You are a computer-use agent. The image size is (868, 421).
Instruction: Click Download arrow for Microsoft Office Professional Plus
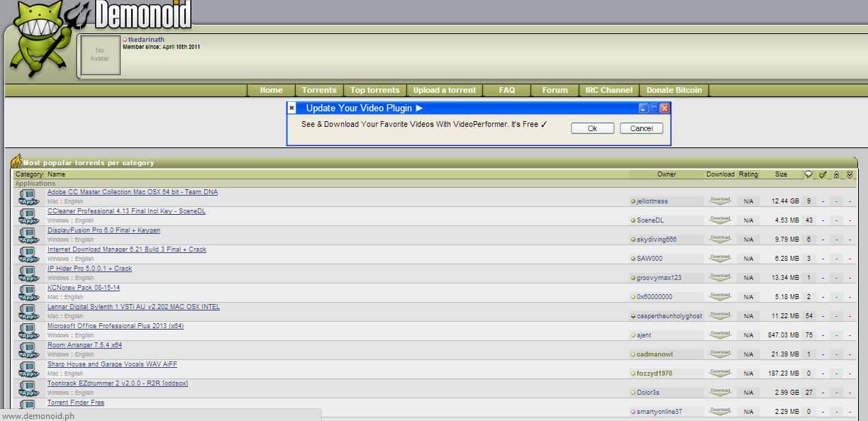point(720,335)
